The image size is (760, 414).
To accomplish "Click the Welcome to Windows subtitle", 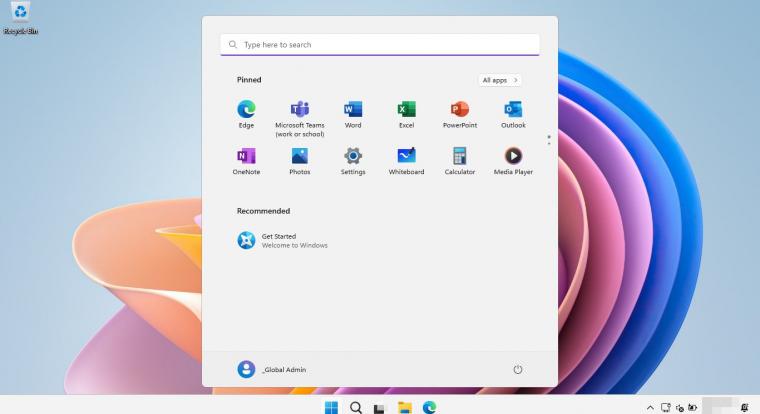I will click(x=295, y=245).
